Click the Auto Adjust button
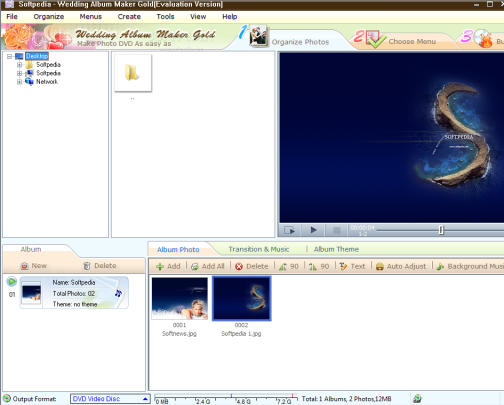Viewport: 504px width, 405px height. [401, 266]
